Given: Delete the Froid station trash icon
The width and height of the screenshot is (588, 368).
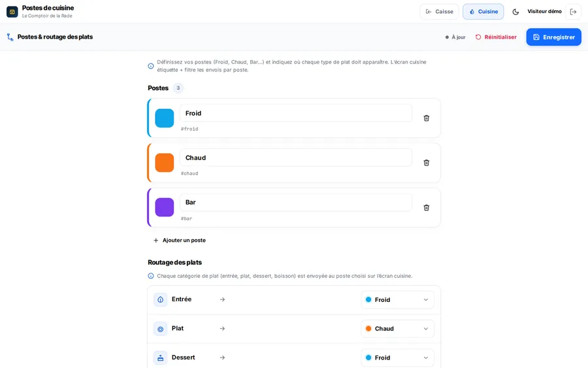Looking at the screenshot, I should click(x=427, y=118).
